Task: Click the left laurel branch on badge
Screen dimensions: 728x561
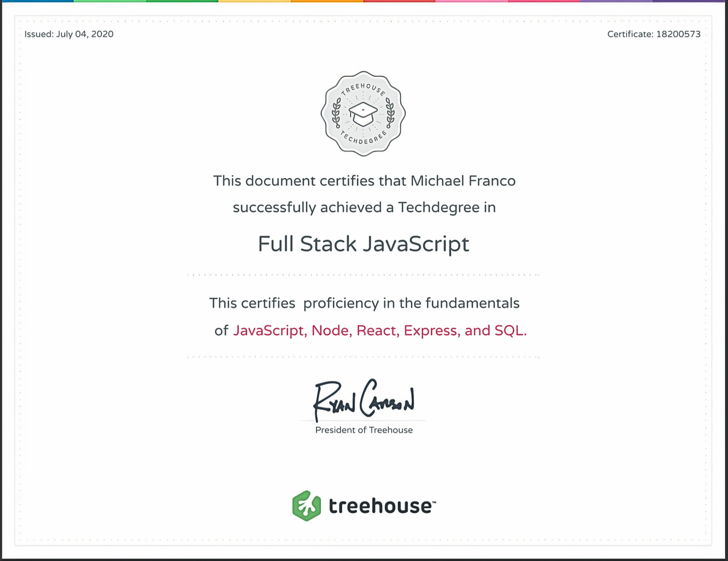Action: [x=336, y=112]
